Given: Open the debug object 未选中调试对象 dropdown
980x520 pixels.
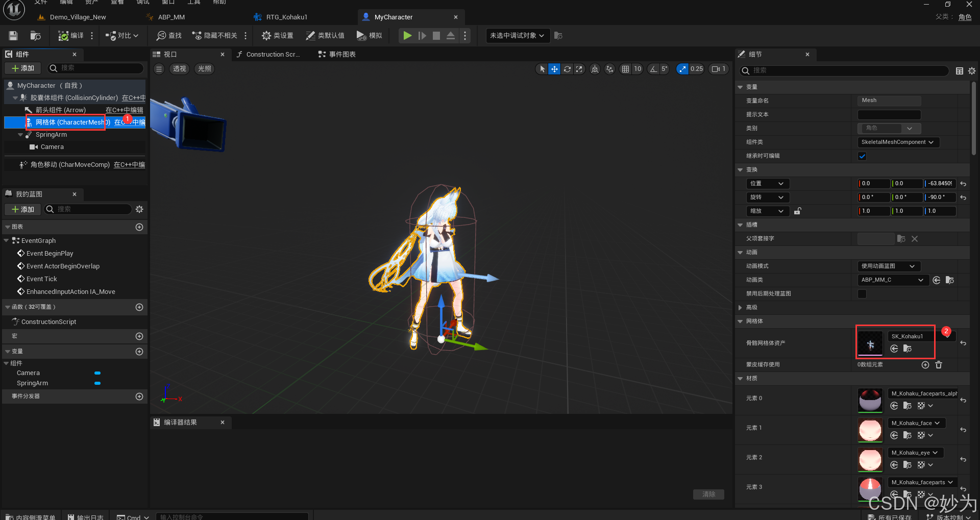Looking at the screenshot, I should click(518, 36).
